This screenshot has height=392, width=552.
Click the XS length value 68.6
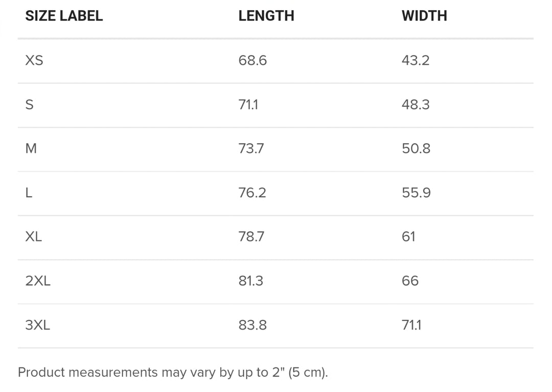(252, 60)
